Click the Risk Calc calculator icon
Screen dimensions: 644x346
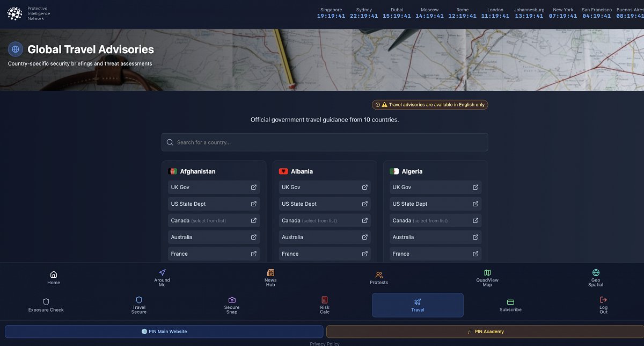click(x=325, y=300)
